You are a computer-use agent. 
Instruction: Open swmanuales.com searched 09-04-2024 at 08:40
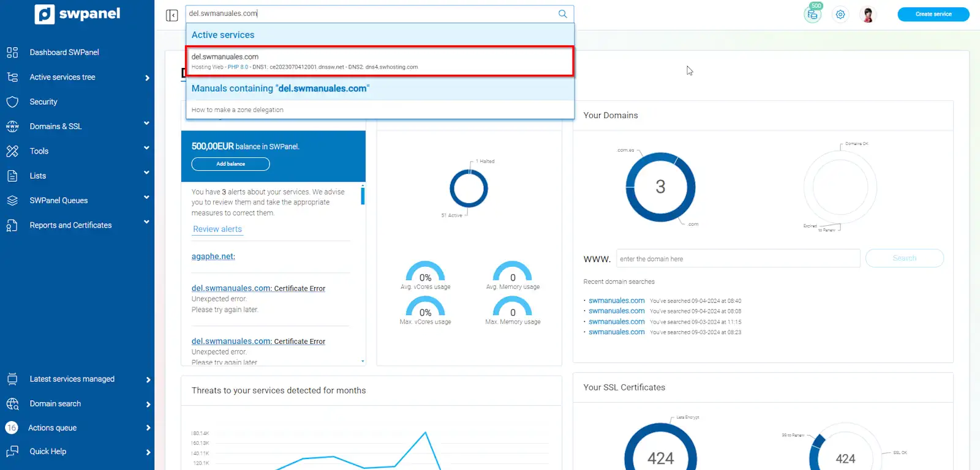(617, 300)
